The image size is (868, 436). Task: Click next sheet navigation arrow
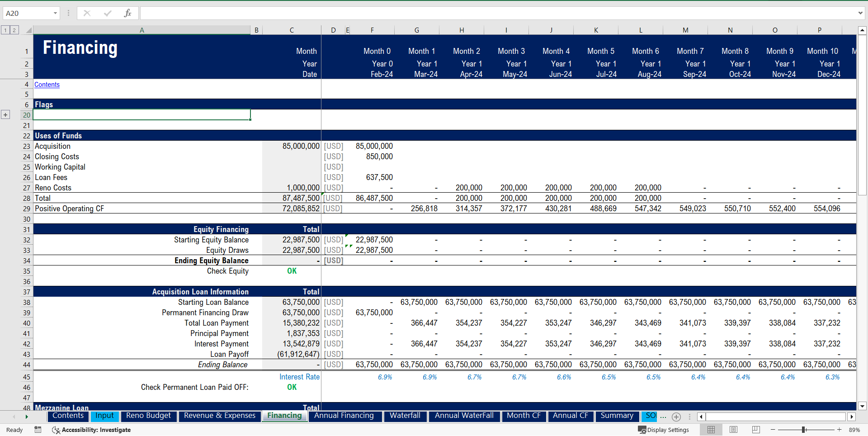pos(27,417)
